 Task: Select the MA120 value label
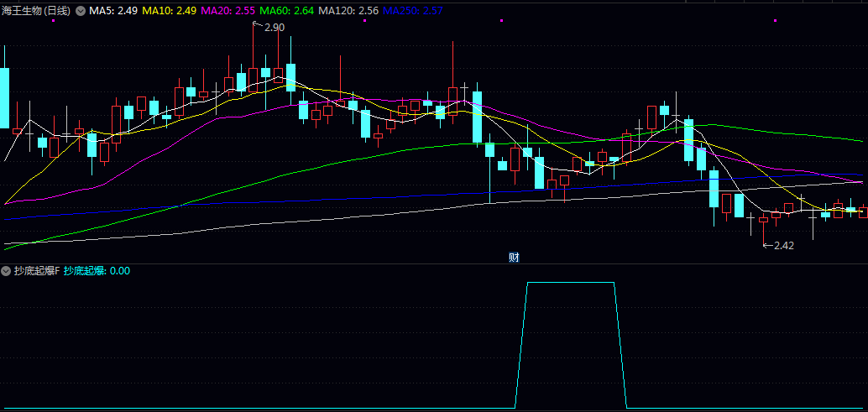tap(348, 11)
